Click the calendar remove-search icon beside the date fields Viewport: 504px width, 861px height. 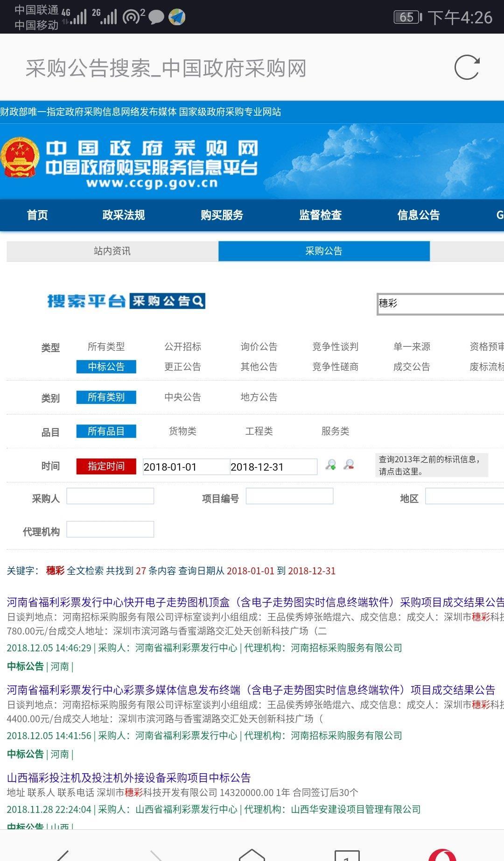click(349, 465)
